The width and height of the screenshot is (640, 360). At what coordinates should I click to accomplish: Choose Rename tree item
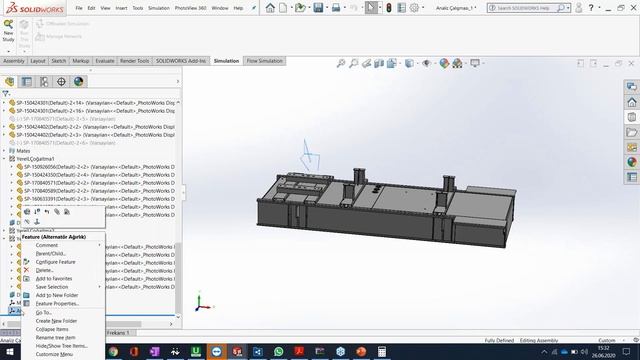pos(56,338)
